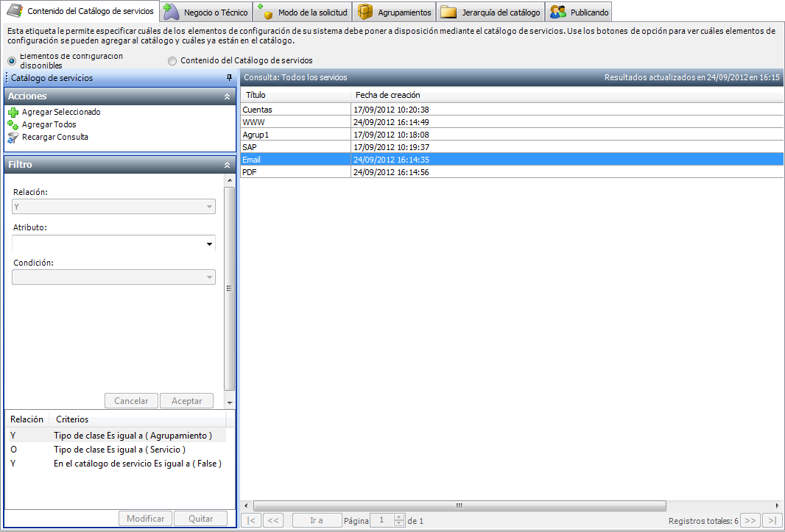
Task: Select the Cuentas row
Action: 512,110
